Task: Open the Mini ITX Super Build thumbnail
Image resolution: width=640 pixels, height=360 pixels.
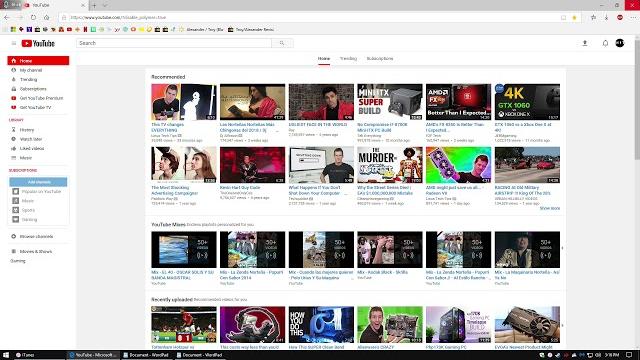Action: point(390,102)
